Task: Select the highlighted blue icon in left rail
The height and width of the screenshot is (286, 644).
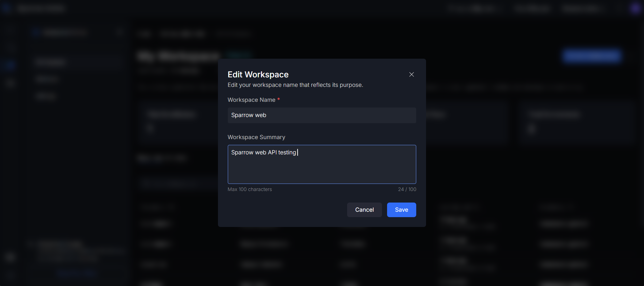Action: coord(10,64)
